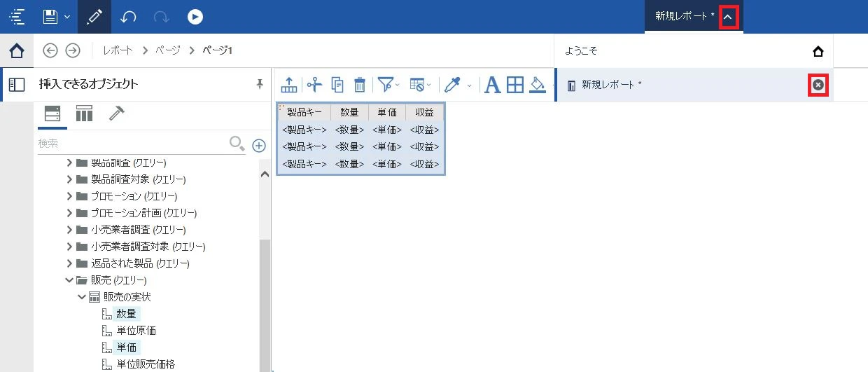
Task: Expand プロモーション (クエリー) folder
Action: click(x=69, y=196)
